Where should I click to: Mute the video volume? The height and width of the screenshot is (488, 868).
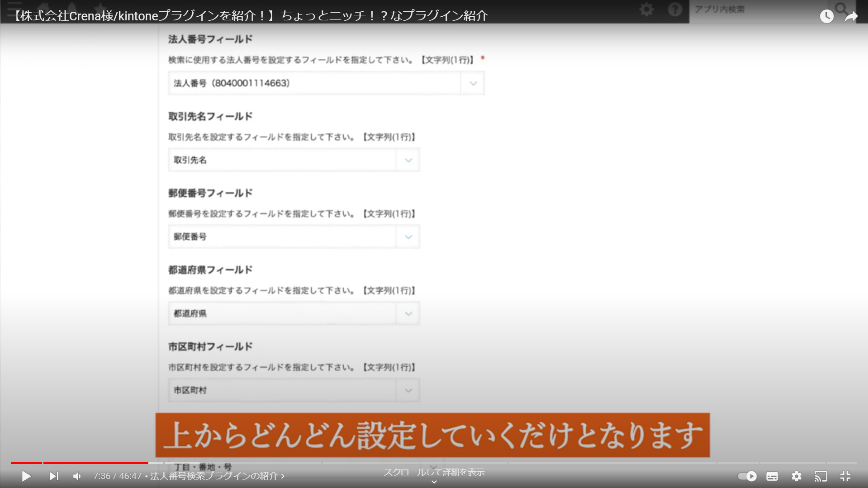(77, 476)
